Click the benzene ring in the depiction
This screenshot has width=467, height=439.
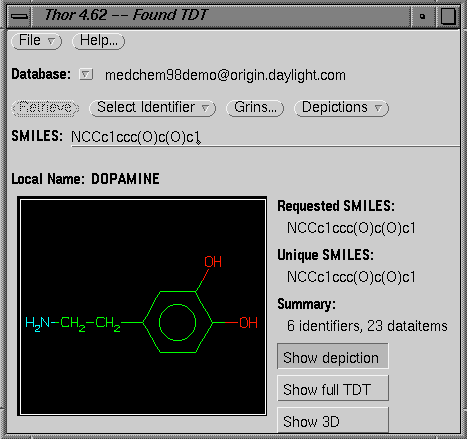pyautogui.click(x=177, y=322)
